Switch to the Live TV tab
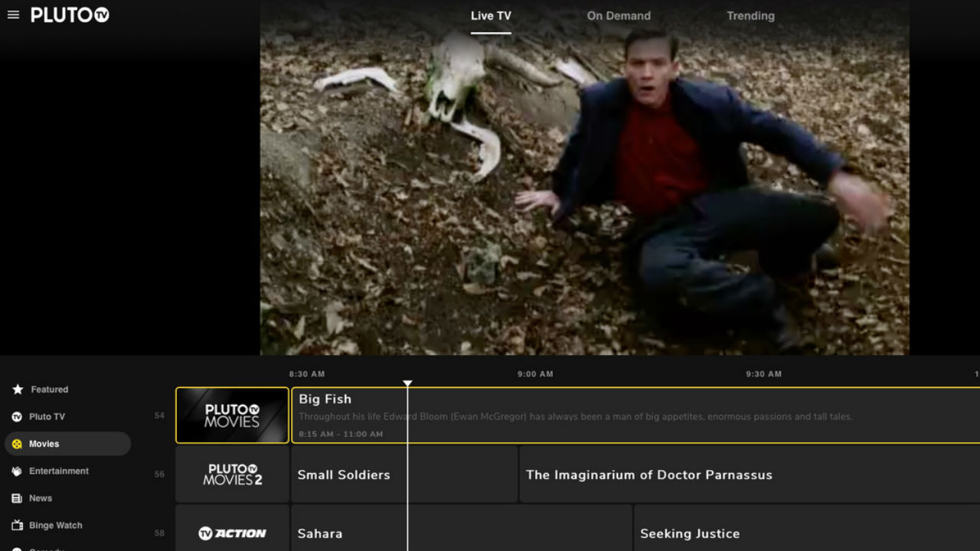 pyautogui.click(x=491, y=15)
